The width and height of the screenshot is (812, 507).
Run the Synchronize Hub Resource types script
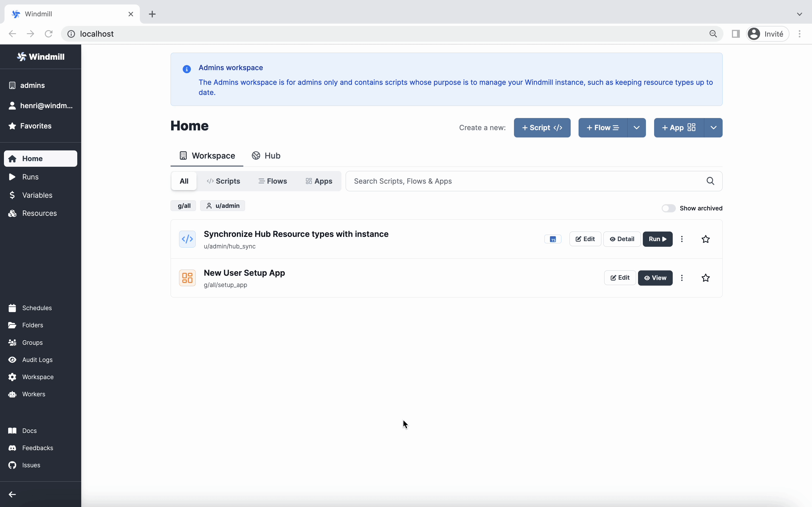pos(657,239)
